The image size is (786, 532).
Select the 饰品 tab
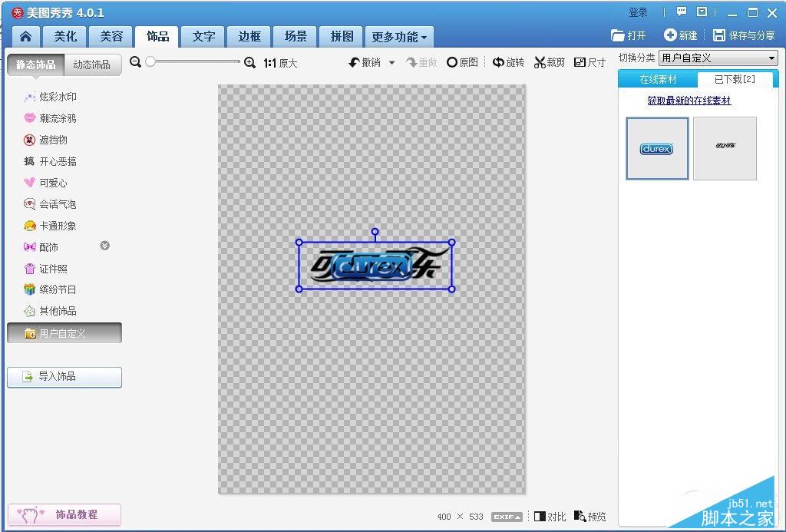(x=157, y=37)
